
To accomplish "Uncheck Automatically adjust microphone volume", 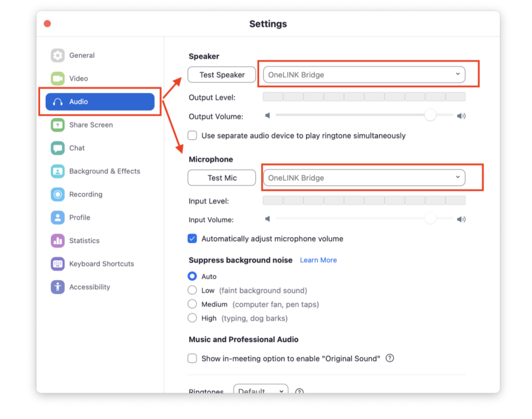I will pos(192,239).
